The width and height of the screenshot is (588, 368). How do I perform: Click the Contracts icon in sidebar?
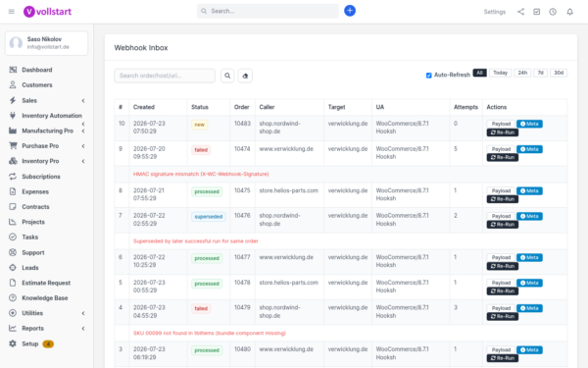(13, 206)
